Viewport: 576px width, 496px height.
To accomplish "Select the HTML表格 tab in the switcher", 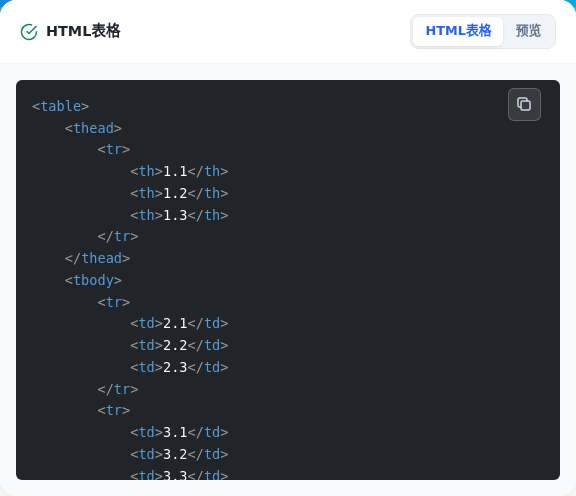I will (458, 31).
